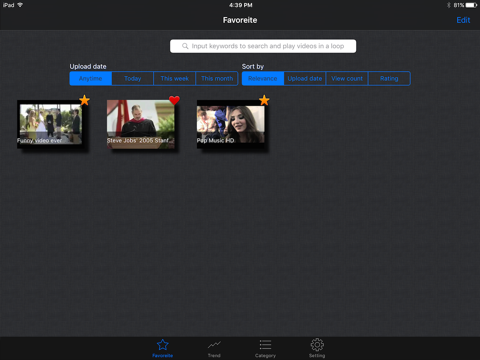Screen dimensions: 480x360
Task: Sort results by Relevance
Action: pos(263,79)
